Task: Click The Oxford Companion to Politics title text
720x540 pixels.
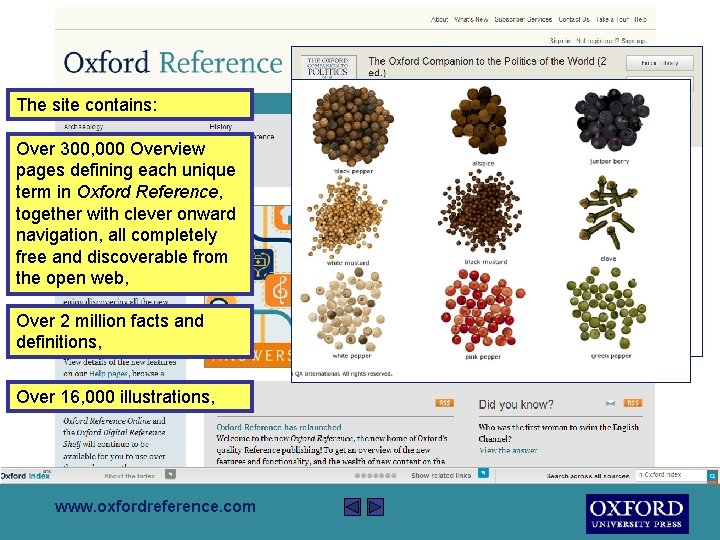Action: pyautogui.click(x=487, y=67)
